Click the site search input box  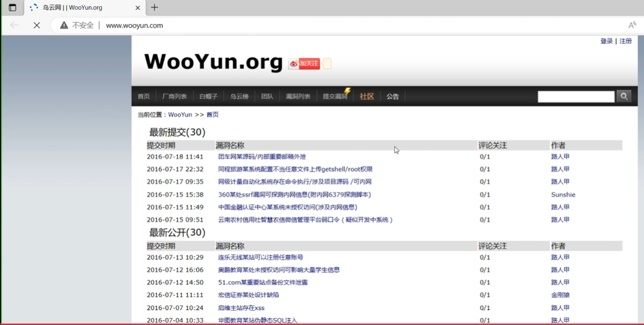(x=576, y=97)
